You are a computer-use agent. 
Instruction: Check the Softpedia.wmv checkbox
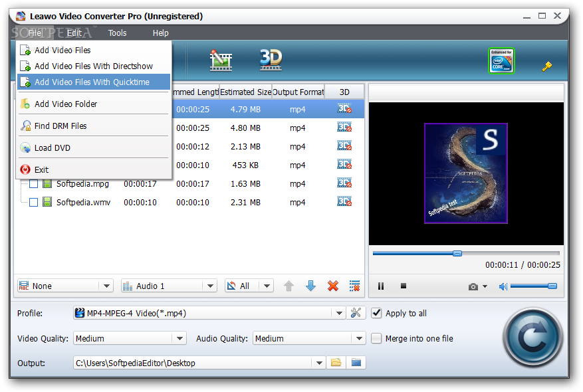click(33, 202)
